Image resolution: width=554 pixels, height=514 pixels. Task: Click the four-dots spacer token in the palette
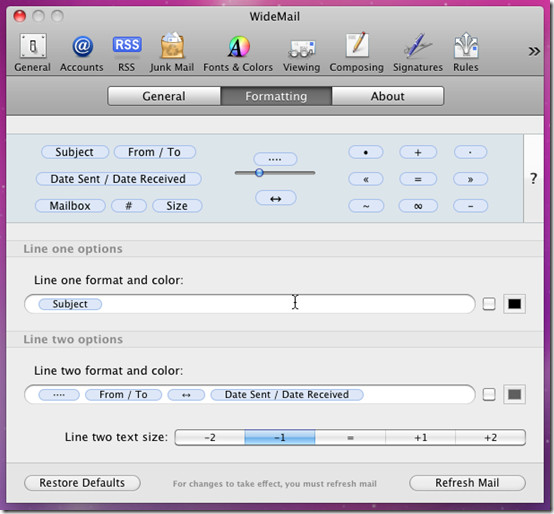(275, 159)
